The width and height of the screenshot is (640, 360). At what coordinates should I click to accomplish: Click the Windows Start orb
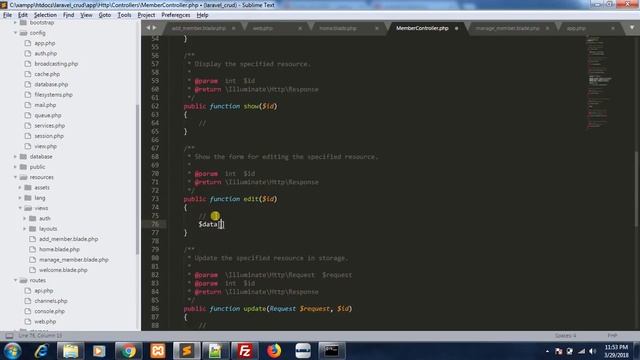12,351
